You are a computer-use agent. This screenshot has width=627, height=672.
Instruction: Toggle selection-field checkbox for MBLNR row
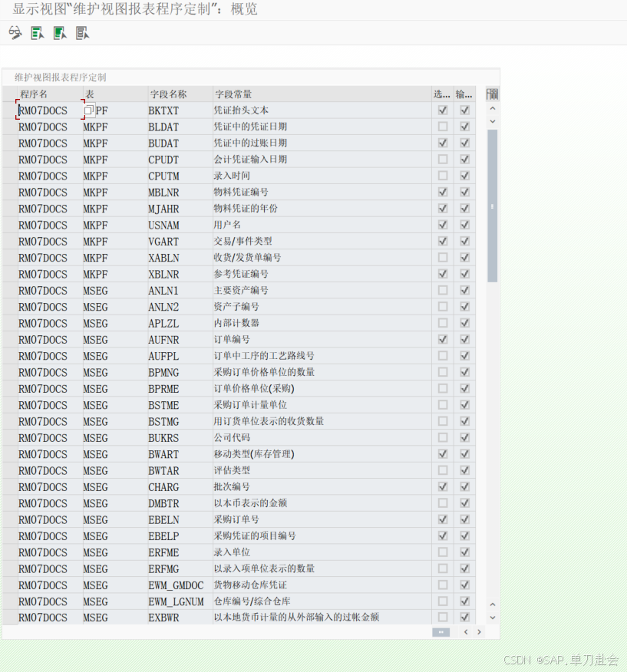443,192
